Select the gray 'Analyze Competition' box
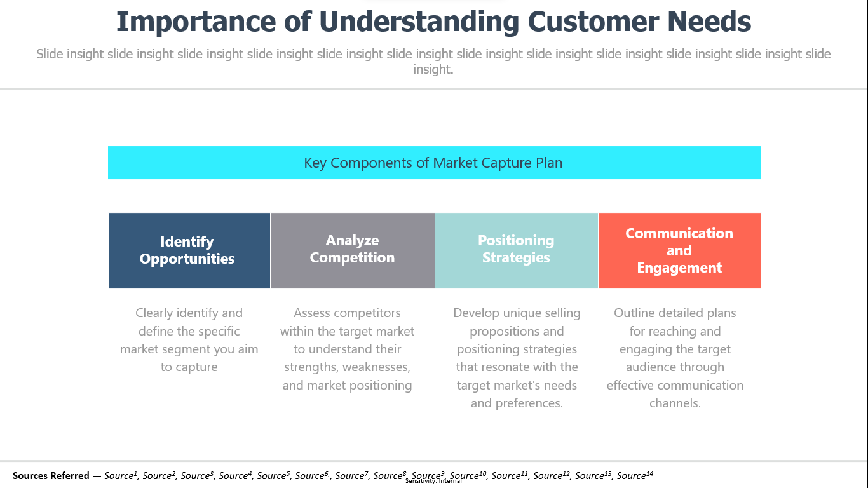The image size is (868, 488). coord(353,250)
